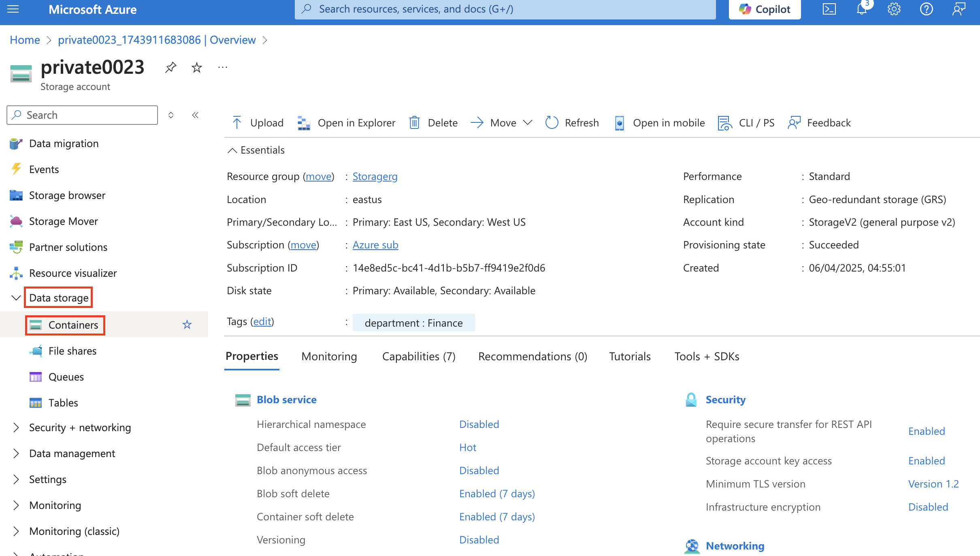Click the Events lightning icon
980x556 pixels.
16,169
